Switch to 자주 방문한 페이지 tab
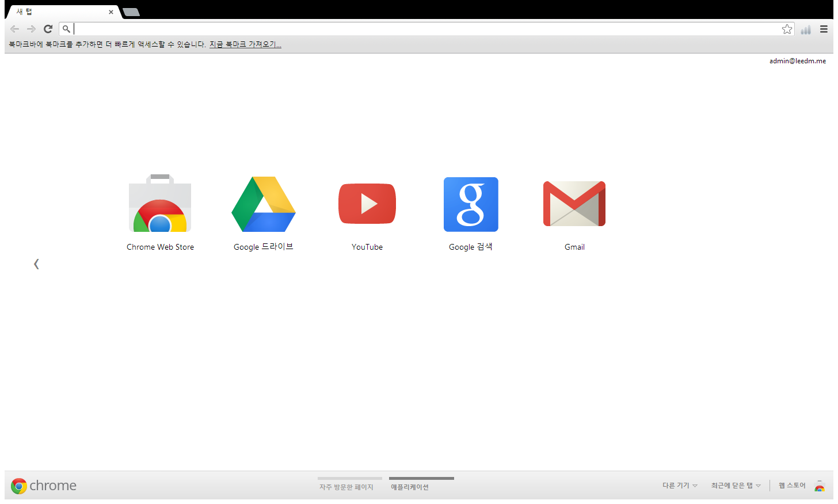838x504 pixels. pos(346,487)
